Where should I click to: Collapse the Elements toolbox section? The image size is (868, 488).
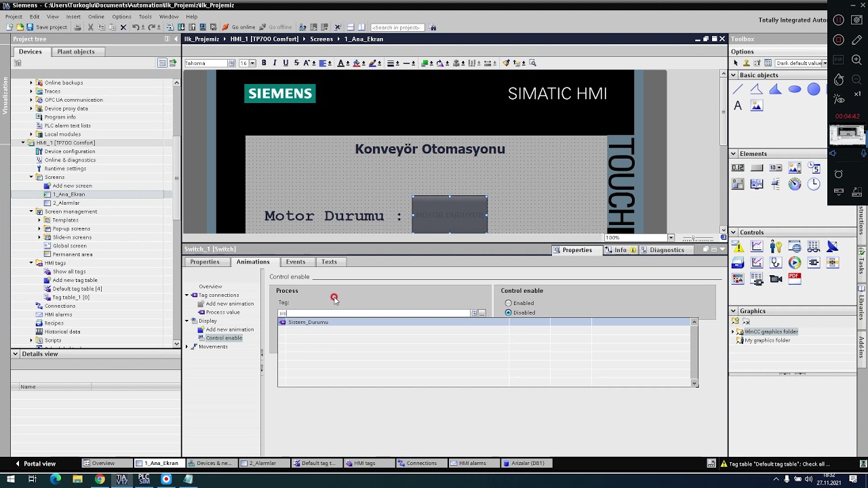tap(734, 154)
